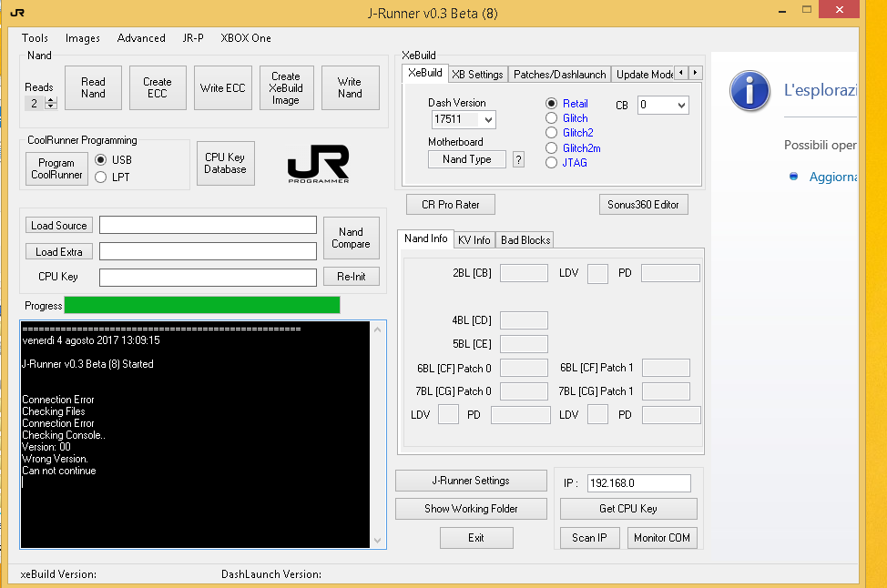
Task: Open the CPU Key Database
Action: click(x=225, y=164)
